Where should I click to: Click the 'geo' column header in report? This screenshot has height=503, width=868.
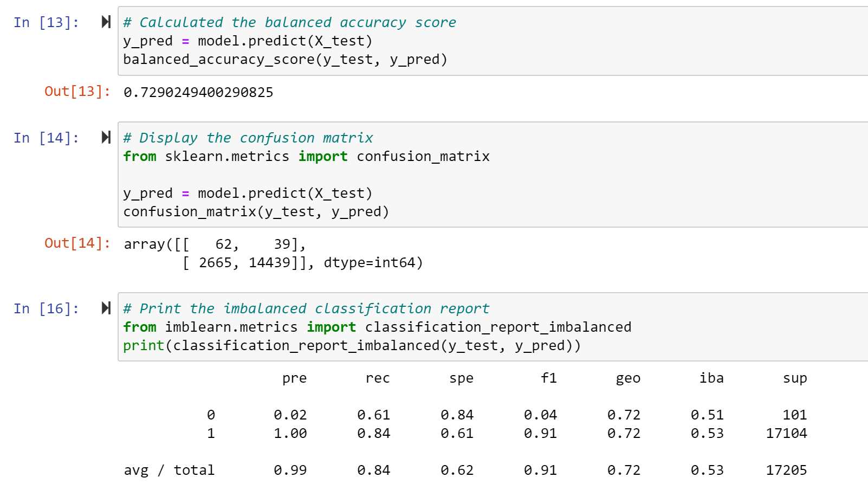pos(628,378)
